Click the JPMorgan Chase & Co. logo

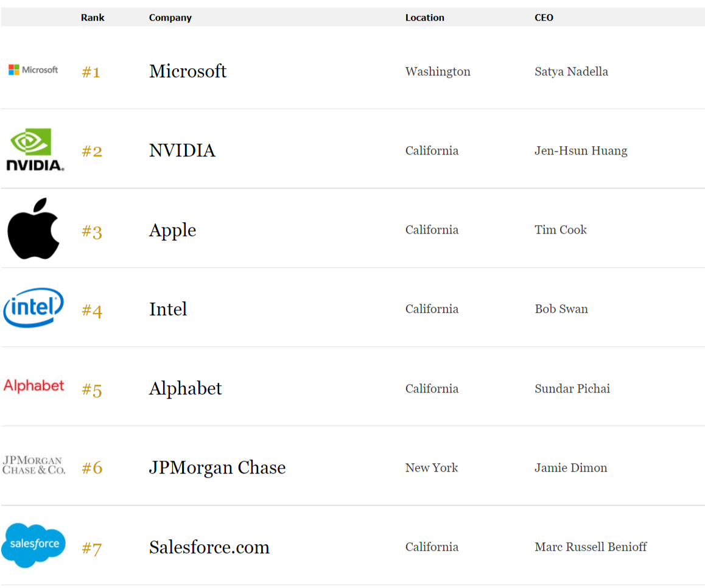pyautogui.click(x=33, y=465)
